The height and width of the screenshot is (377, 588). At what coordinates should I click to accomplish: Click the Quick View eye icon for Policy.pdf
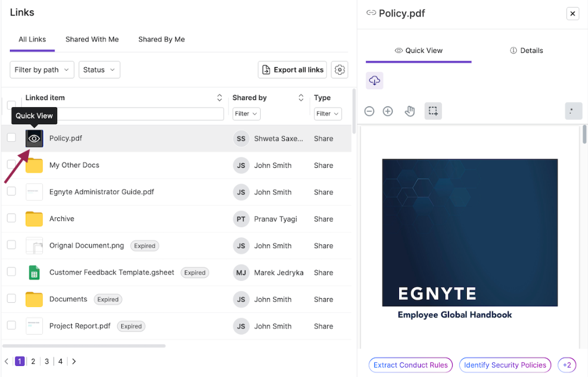[34, 138]
